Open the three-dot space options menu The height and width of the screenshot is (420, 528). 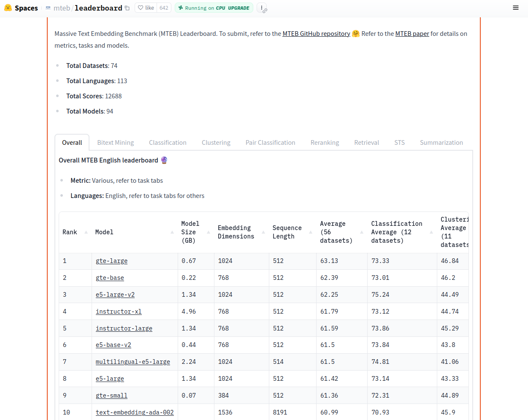coord(262,8)
